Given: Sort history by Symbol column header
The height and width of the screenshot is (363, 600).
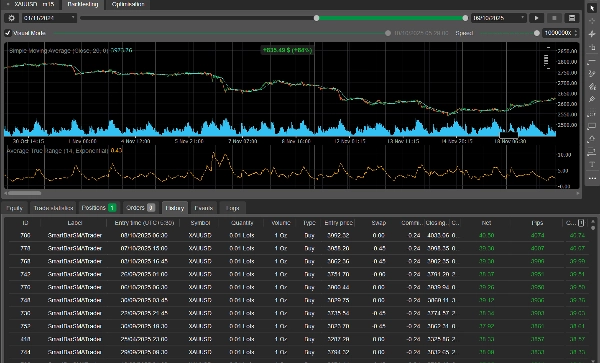Looking at the screenshot, I should click(x=200, y=223).
